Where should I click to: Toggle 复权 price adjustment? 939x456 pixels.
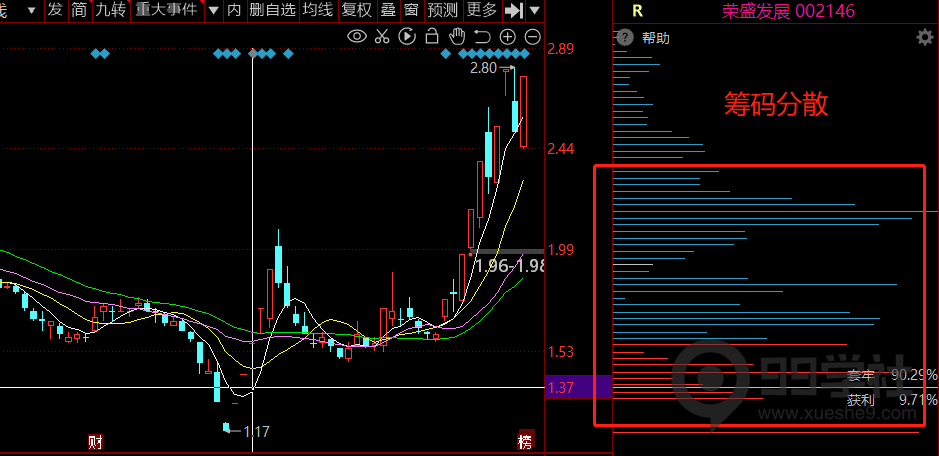click(x=355, y=10)
